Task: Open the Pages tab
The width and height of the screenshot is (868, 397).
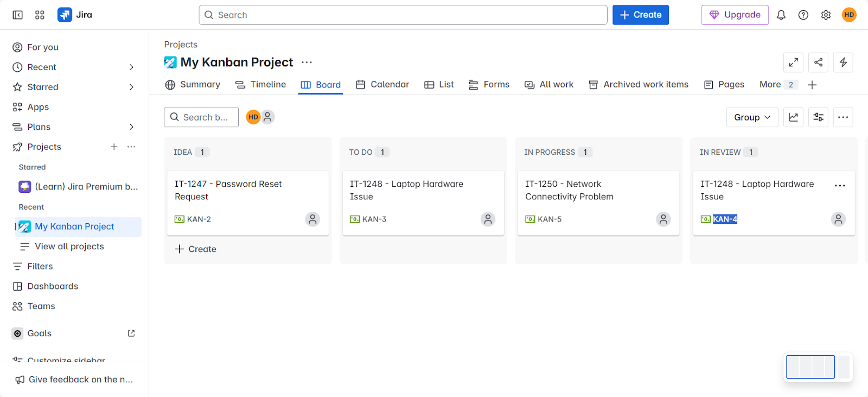Action: 724,85
